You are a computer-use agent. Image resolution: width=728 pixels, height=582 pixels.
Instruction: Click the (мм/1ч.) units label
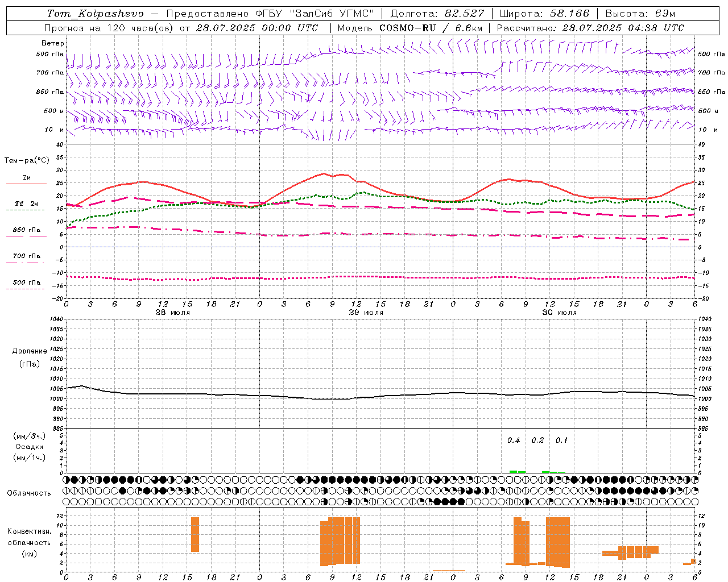30,458
